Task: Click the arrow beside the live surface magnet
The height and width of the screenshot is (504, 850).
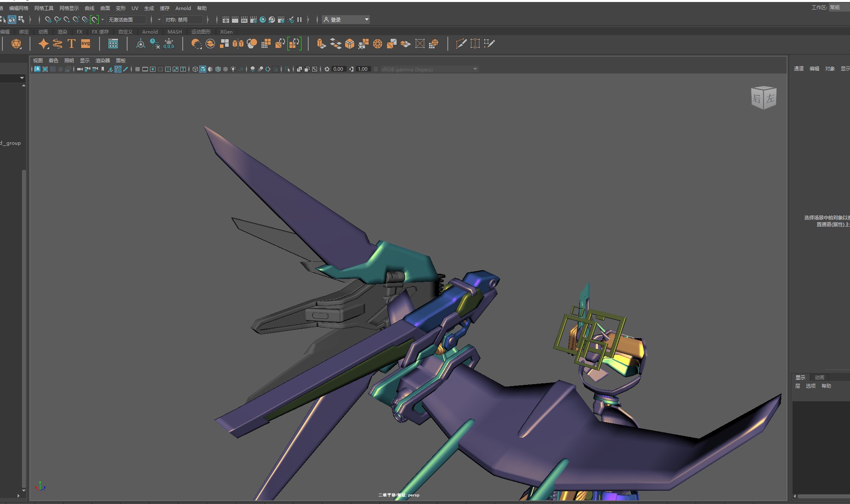Action: [103, 20]
